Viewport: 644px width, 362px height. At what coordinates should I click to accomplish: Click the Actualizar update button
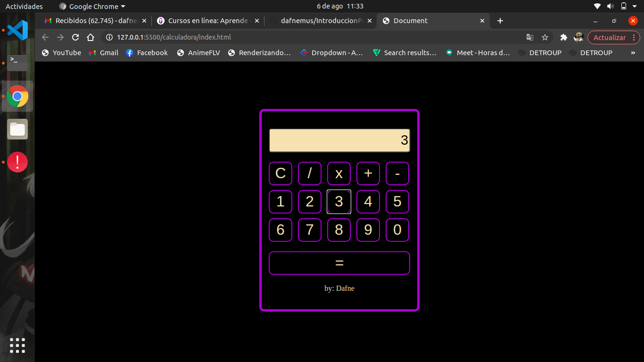click(x=613, y=37)
